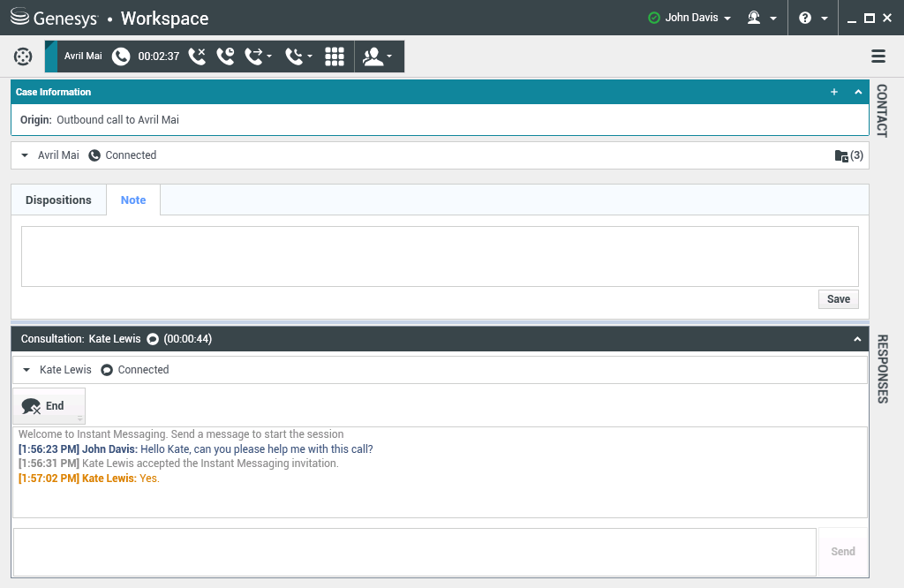Expand the Avril Mai party actions arrow

[25, 155]
